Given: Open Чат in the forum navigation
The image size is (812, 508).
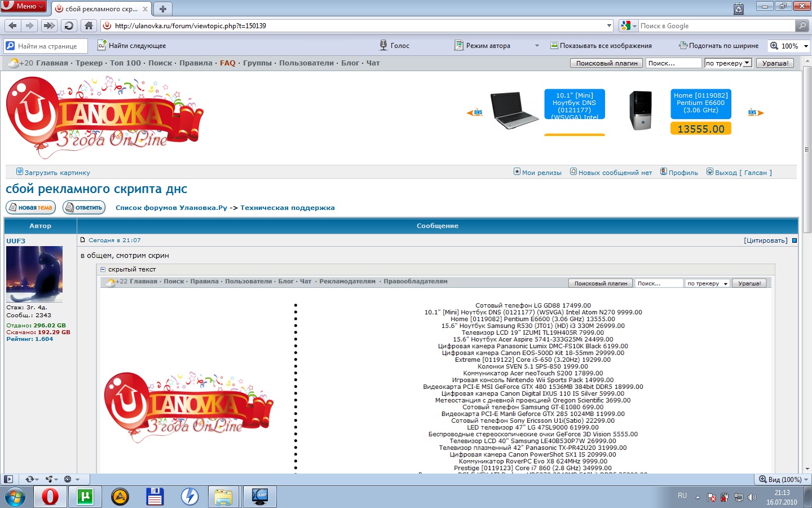Looking at the screenshot, I should 373,63.
